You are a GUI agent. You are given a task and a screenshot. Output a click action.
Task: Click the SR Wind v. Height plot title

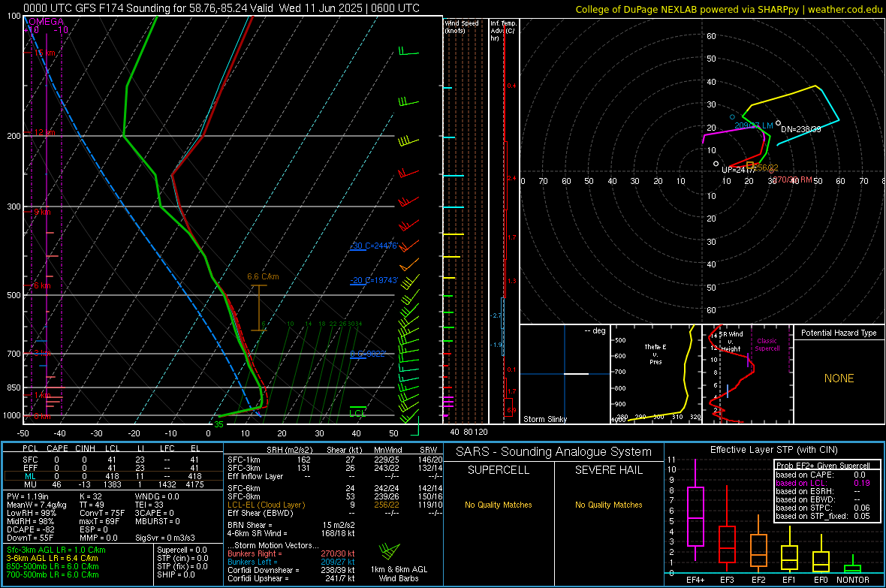click(x=731, y=342)
